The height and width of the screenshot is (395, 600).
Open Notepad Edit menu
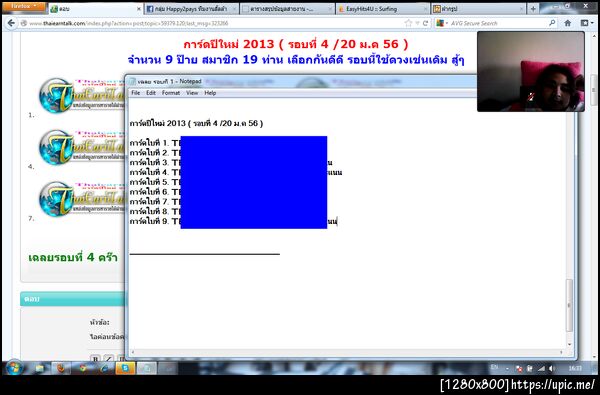[151, 93]
